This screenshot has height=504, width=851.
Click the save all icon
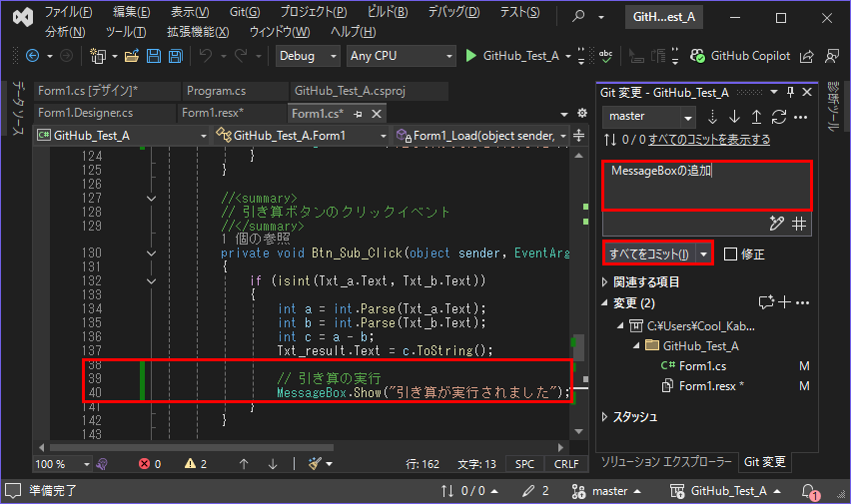coord(176,56)
